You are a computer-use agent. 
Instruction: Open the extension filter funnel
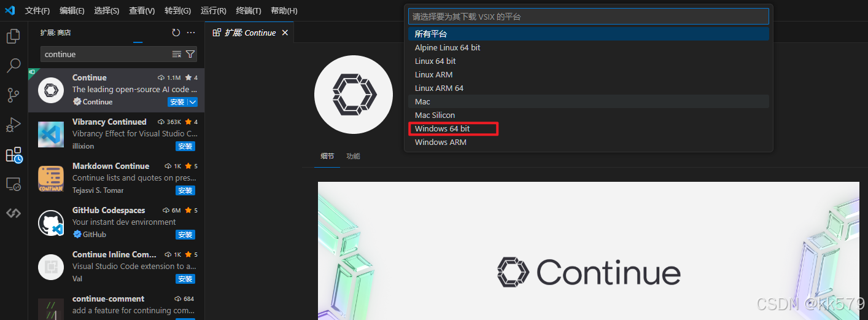point(190,54)
